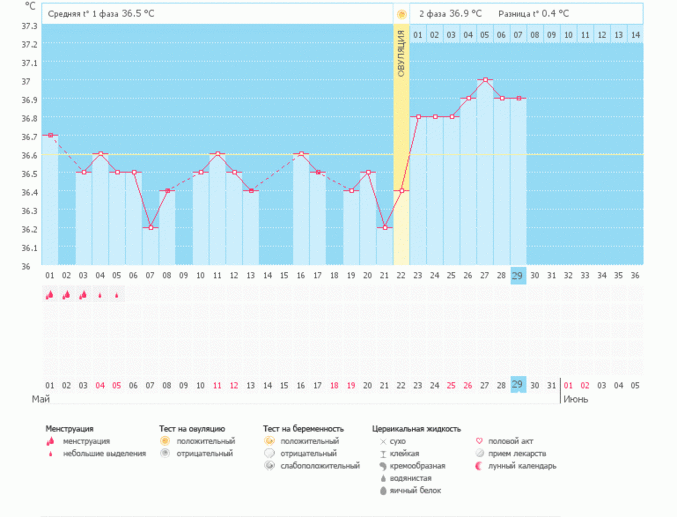
Task: Click the yellow Овуляция column on day 22
Action: tap(401, 150)
